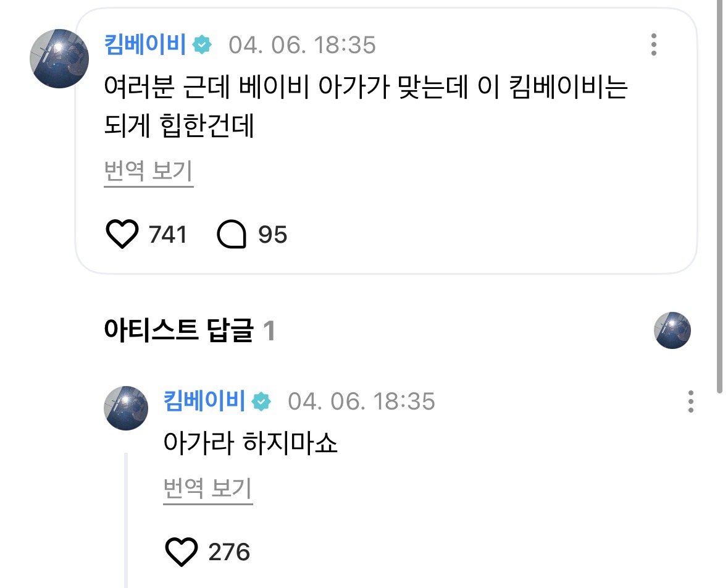
Task: Click 번역 보기 under the main post
Action: coord(148,170)
